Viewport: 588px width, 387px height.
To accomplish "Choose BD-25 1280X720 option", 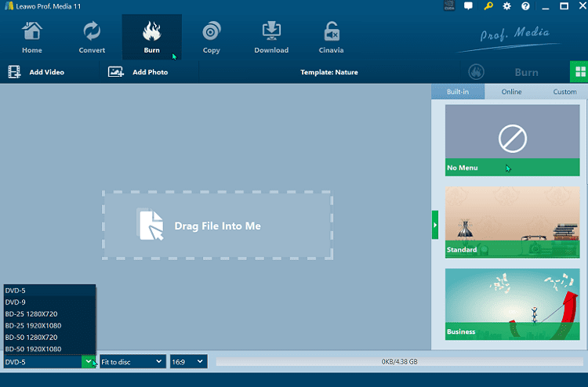I will (x=49, y=314).
